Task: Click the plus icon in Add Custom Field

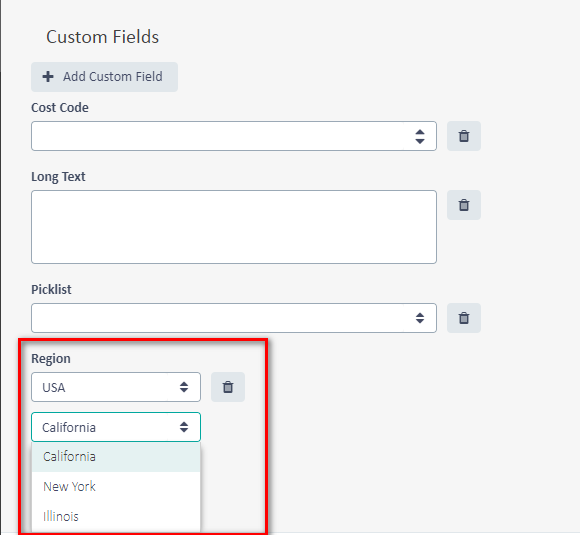Action: [48, 77]
